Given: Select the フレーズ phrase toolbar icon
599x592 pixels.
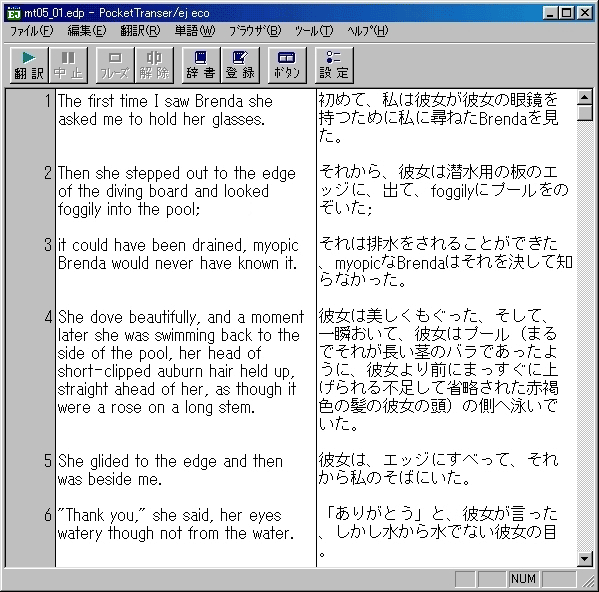Looking at the screenshot, I should point(115,65).
